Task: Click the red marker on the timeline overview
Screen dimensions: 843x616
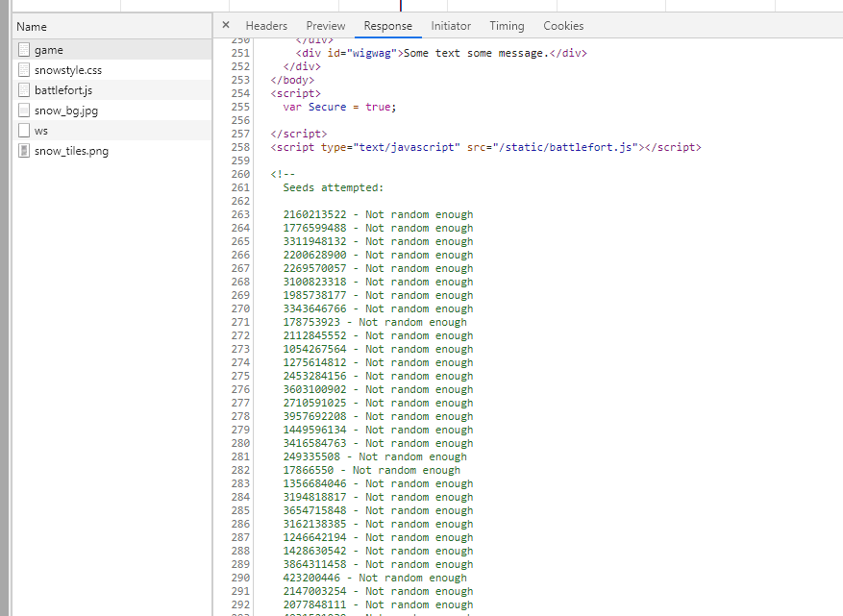Action: [x=401, y=6]
